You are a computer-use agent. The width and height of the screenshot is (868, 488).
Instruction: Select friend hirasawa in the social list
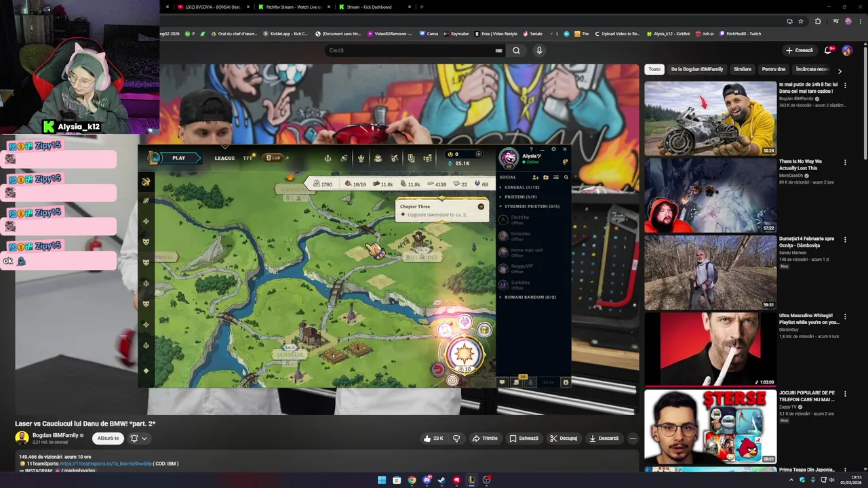click(x=533, y=236)
